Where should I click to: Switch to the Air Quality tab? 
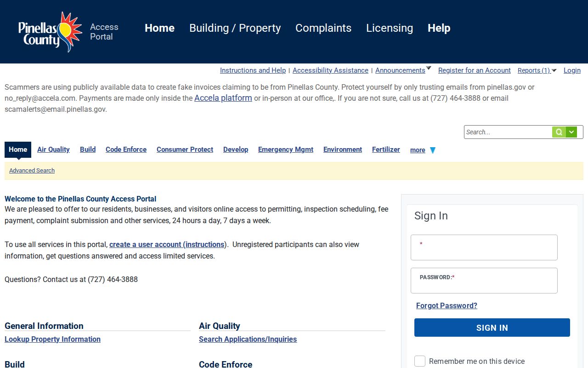(53, 149)
